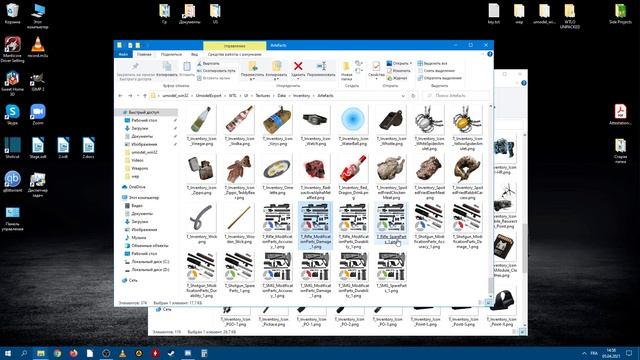The height and width of the screenshot is (360, 640).
Task: Click the Paste clipboard icon in the ribbon
Action: [187, 66]
